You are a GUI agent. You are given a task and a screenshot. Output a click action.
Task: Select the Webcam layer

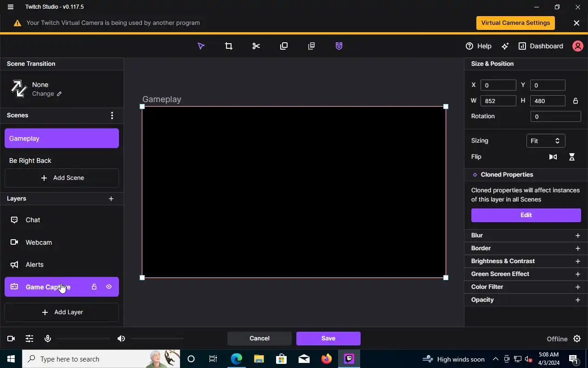pyautogui.click(x=62, y=242)
